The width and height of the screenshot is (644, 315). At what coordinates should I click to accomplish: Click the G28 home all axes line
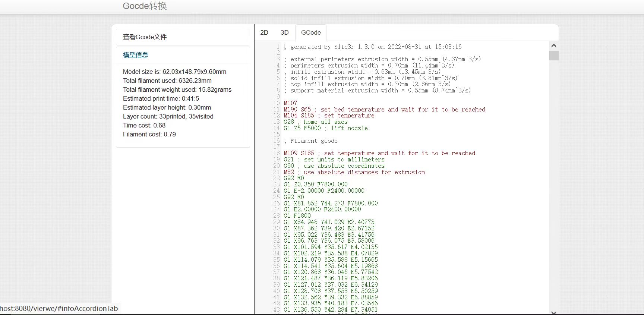coord(316,122)
